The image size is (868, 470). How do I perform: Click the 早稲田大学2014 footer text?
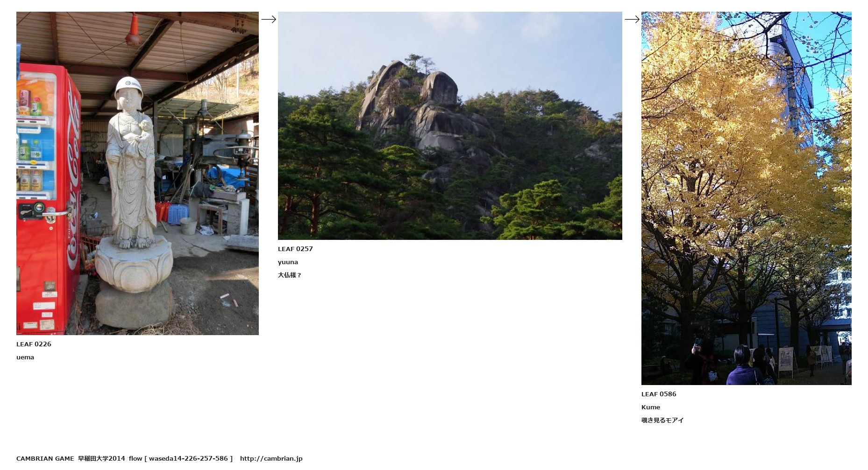click(101, 458)
